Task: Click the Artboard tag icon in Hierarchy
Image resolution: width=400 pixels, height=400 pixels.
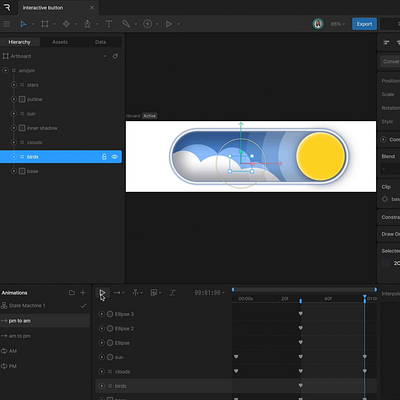Action: point(115,56)
